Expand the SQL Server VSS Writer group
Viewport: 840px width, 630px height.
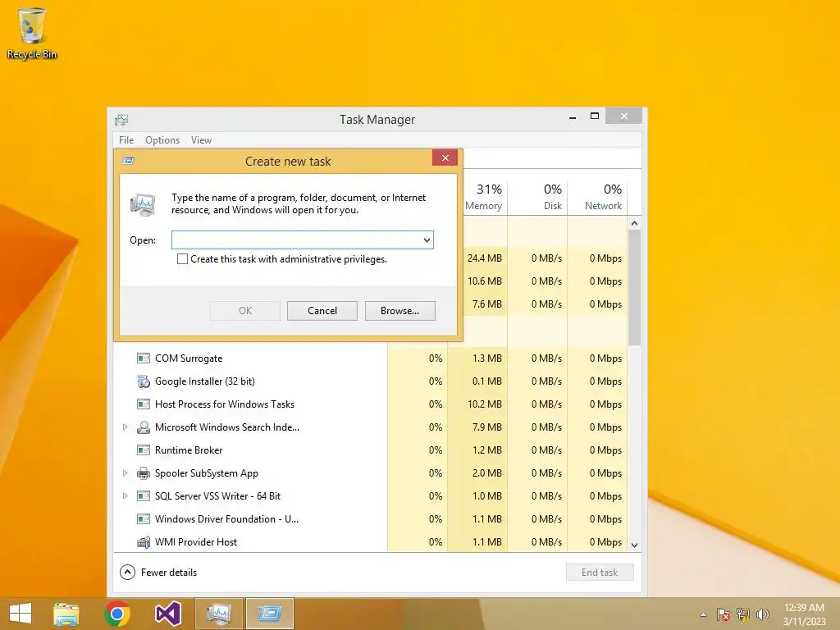125,496
